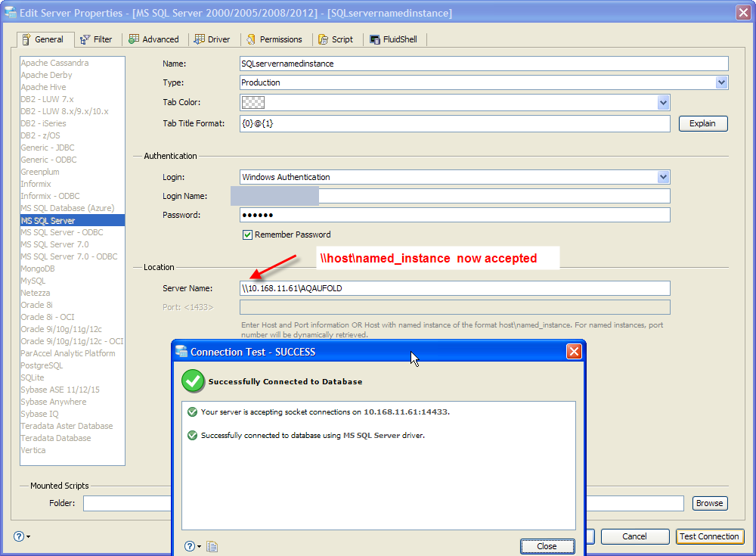This screenshot has width=756, height=556.
Task: Select Teradata Database entry
Action: click(55, 438)
